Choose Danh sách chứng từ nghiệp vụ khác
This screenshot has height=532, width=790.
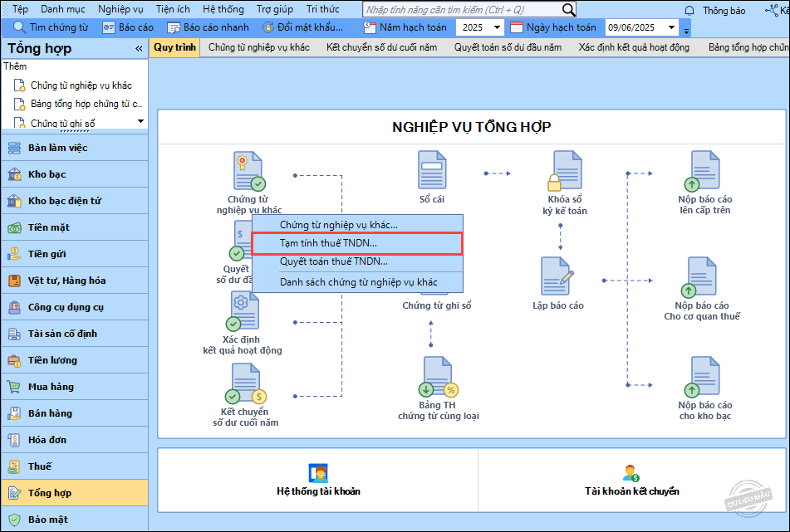pyautogui.click(x=356, y=282)
